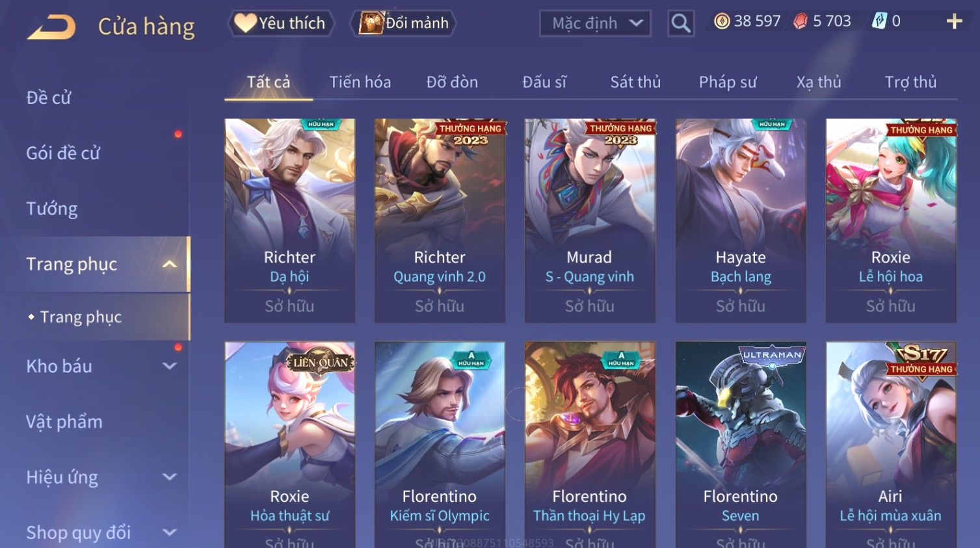Click the golden back arrow icon
This screenshot has height=548, width=980.
click(51, 27)
